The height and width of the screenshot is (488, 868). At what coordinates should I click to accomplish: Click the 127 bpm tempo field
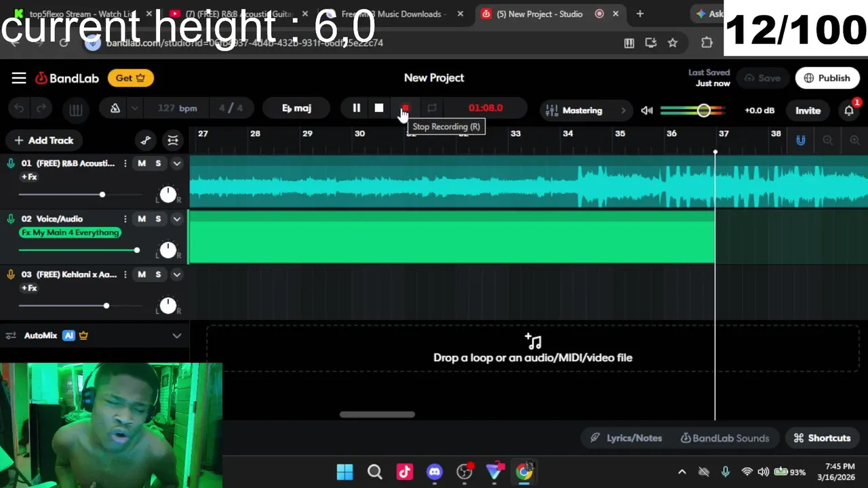[x=177, y=108]
